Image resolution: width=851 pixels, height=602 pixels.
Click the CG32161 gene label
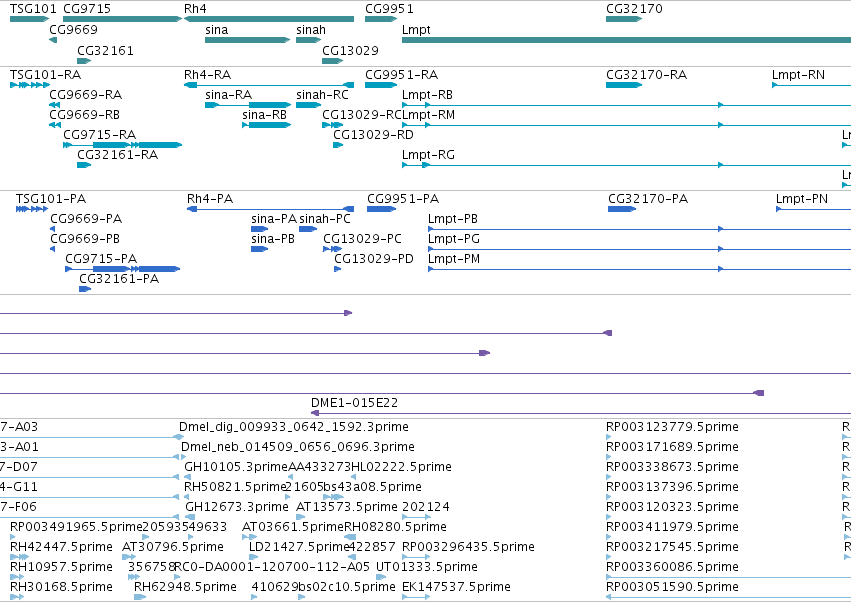click(105, 50)
